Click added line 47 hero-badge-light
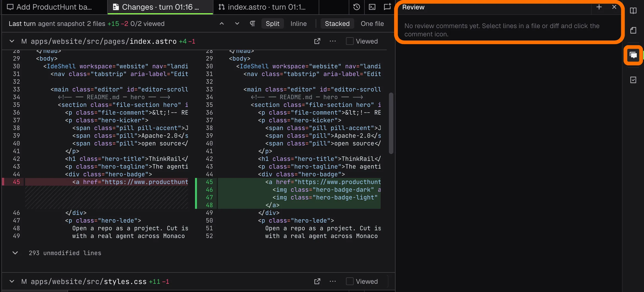Image resolution: width=644 pixels, height=292 pixels. (299, 197)
